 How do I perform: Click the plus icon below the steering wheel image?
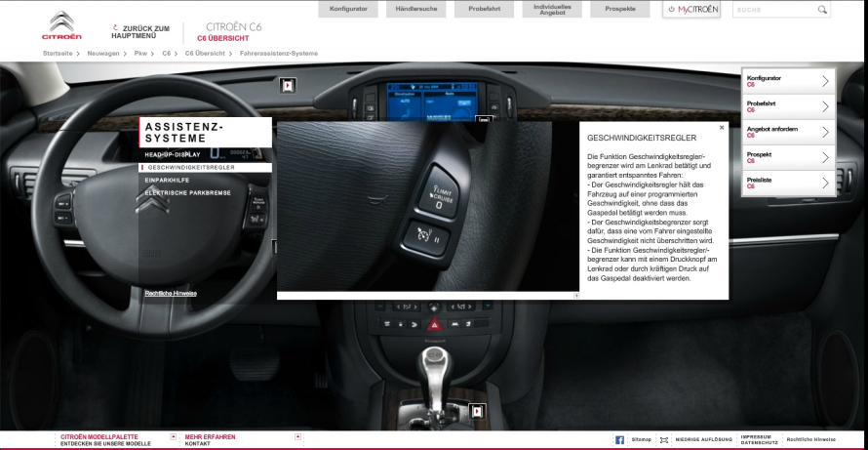tap(576, 296)
